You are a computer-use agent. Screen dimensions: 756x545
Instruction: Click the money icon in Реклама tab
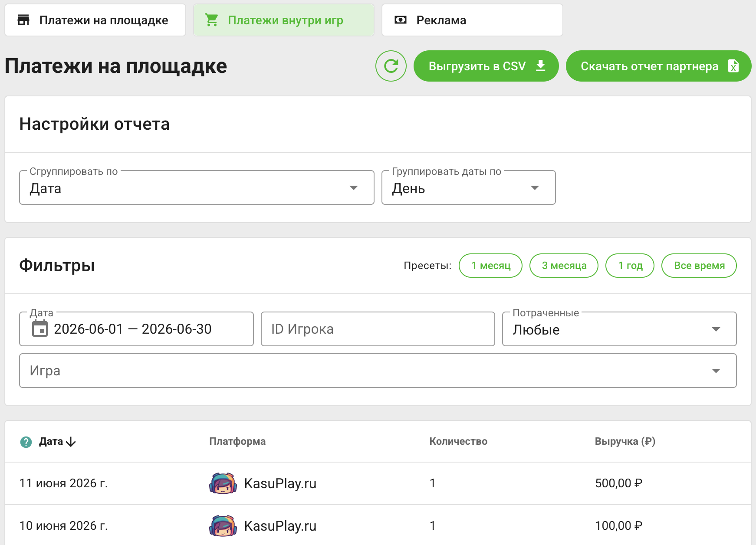[x=401, y=20]
